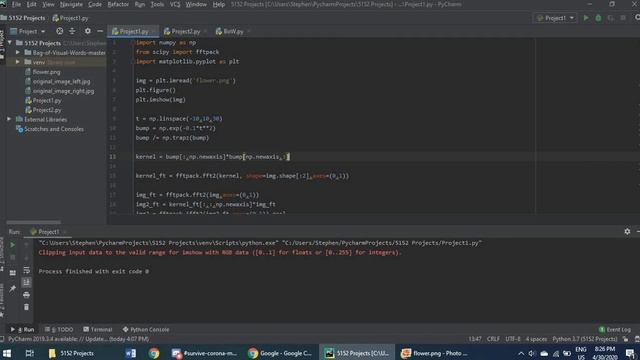Open the TODO tool window button
This screenshot has width=640, height=360.
click(x=59, y=329)
